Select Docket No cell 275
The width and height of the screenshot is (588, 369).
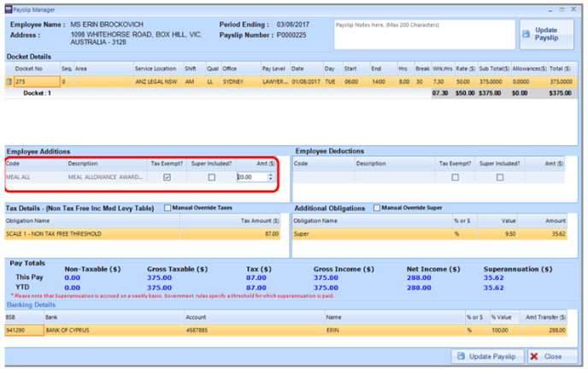coord(37,82)
